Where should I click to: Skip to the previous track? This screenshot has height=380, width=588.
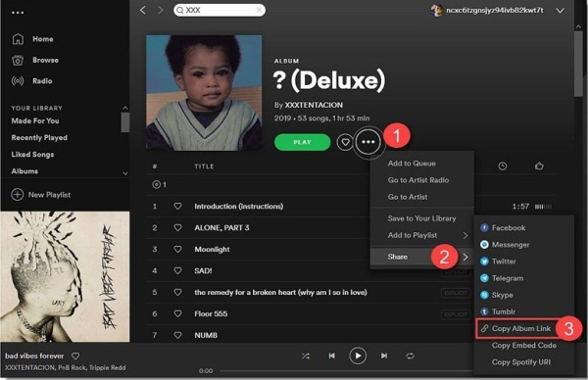click(x=332, y=356)
